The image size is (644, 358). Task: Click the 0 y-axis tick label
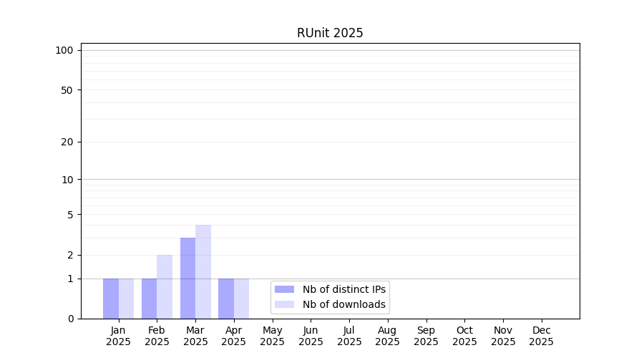[70, 319]
